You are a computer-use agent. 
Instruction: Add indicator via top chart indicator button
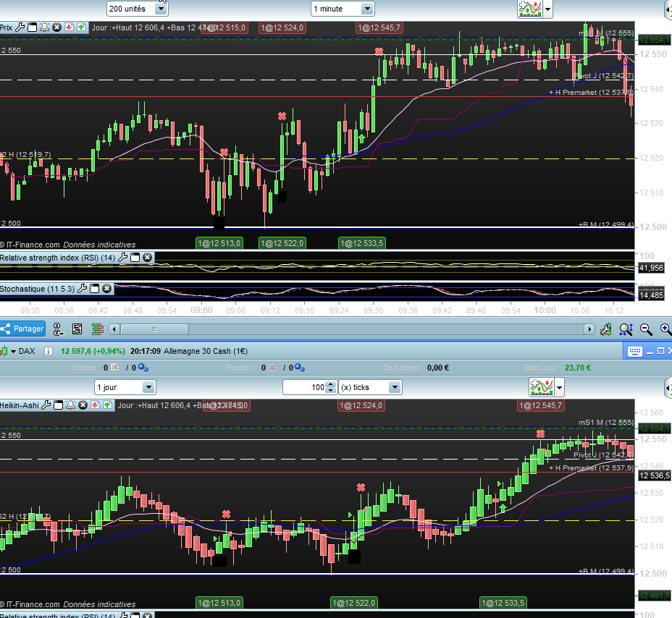pyautogui.click(x=530, y=9)
